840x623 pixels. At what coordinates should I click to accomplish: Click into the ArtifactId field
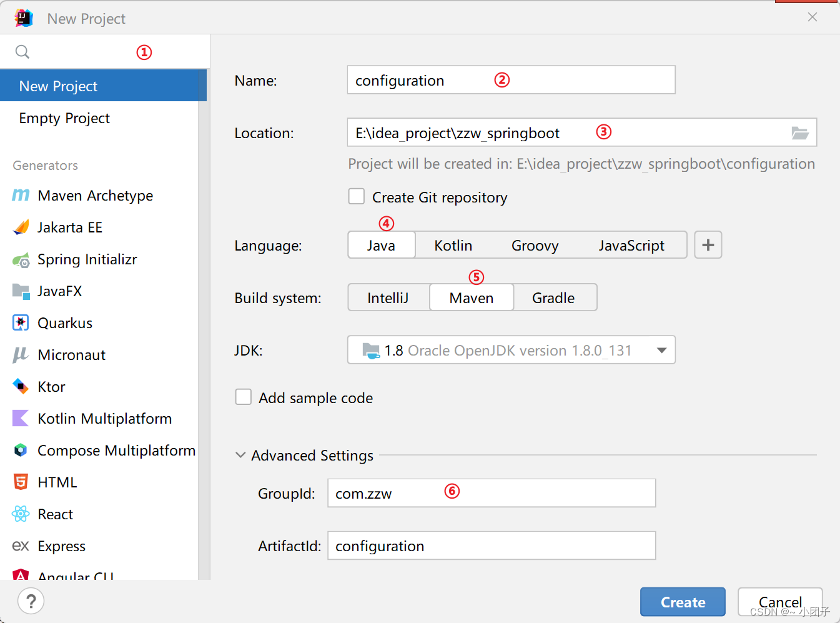click(492, 546)
